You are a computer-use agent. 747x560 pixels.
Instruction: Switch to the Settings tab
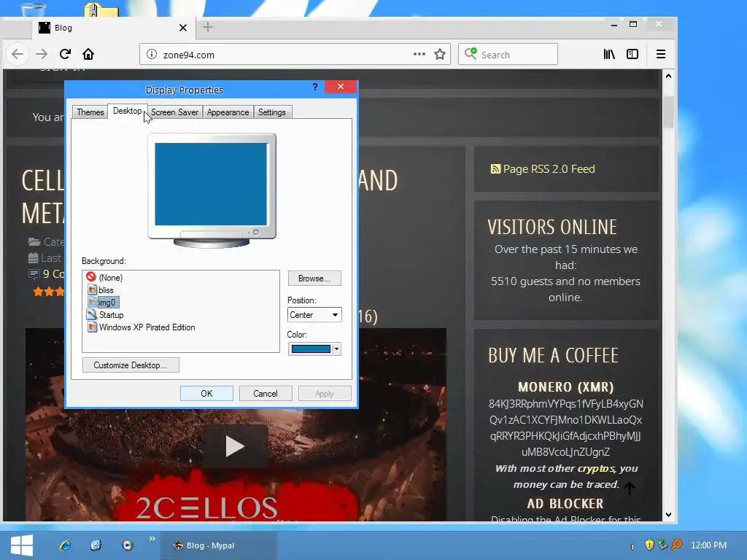tap(271, 112)
